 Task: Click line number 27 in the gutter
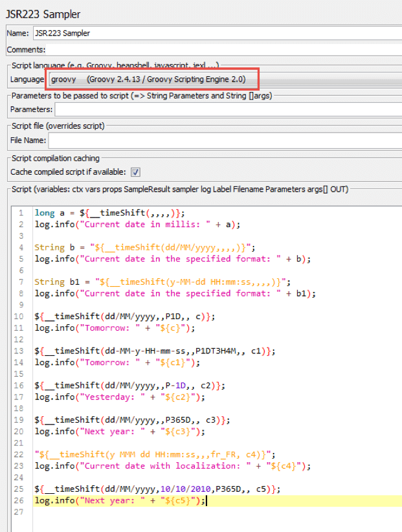[19, 512]
